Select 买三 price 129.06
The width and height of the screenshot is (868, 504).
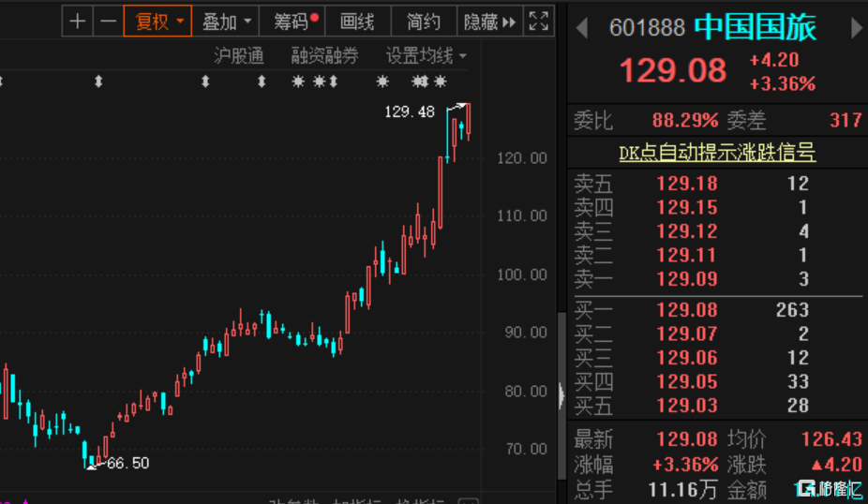pos(686,358)
